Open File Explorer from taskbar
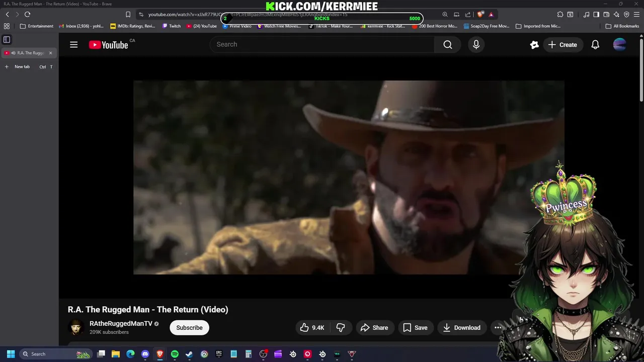The width and height of the screenshot is (644, 362). pos(116,354)
